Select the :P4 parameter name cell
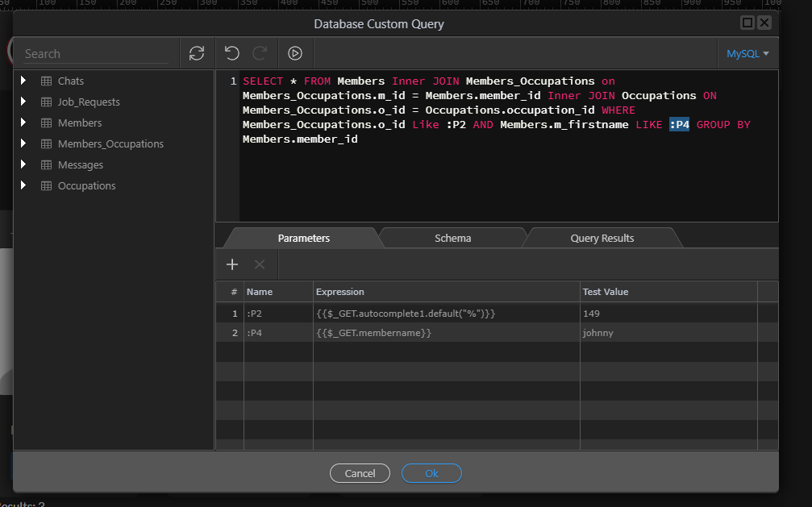 pos(278,332)
